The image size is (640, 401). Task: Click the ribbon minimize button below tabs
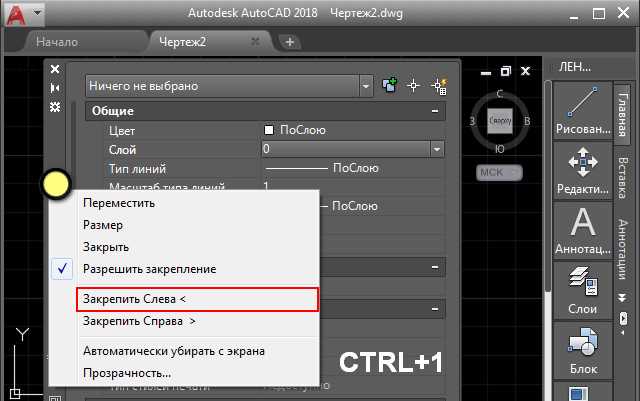pos(623,318)
